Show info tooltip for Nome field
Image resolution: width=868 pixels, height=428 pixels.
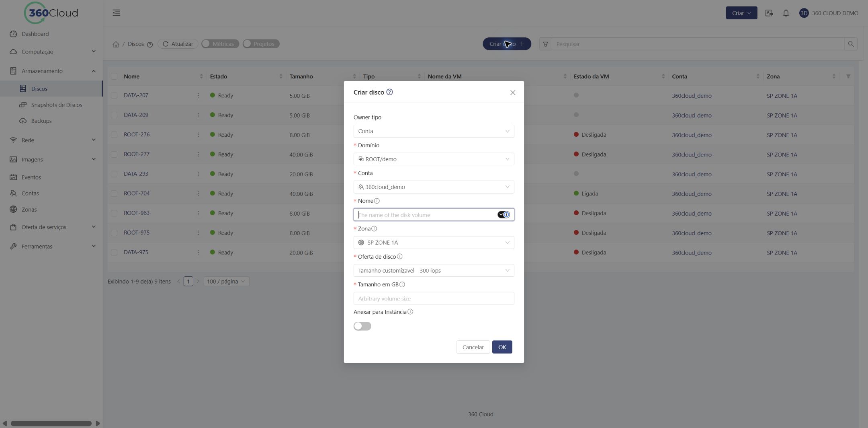click(377, 201)
